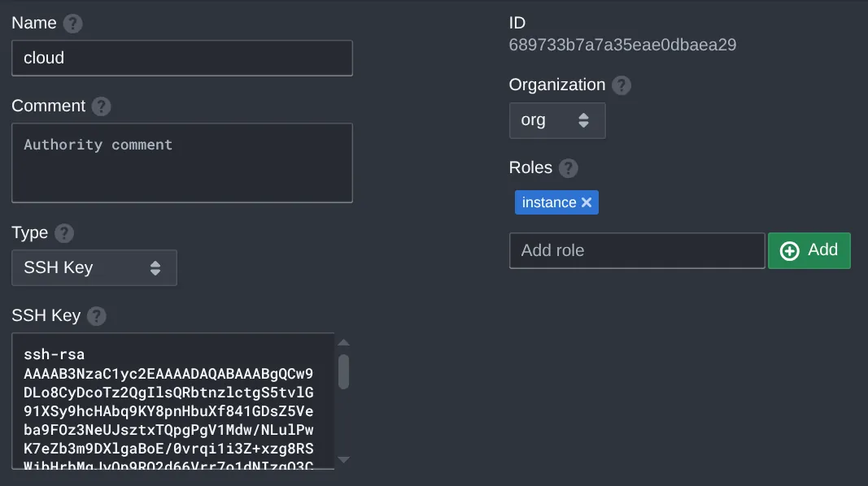Click the help icon next to Type
Image resolution: width=868 pixels, height=486 pixels.
63,233
